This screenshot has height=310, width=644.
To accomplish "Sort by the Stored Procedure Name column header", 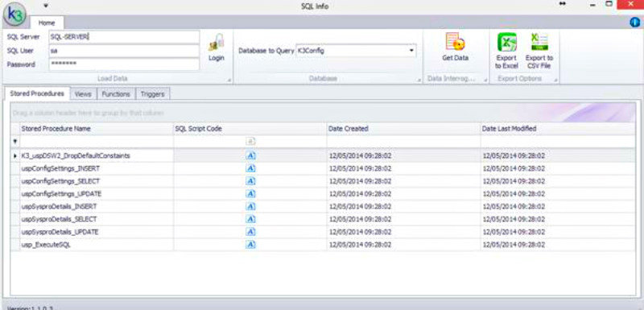I will point(97,129).
